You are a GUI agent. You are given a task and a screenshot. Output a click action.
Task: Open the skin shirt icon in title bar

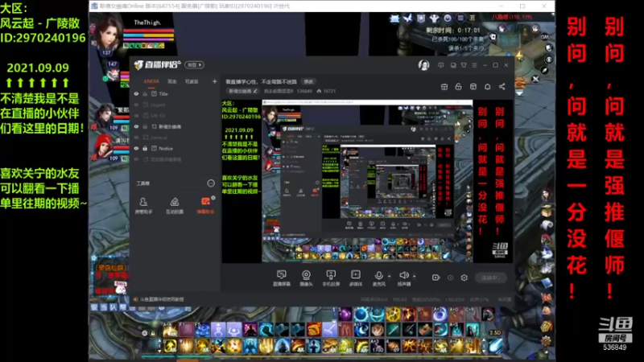click(x=464, y=65)
